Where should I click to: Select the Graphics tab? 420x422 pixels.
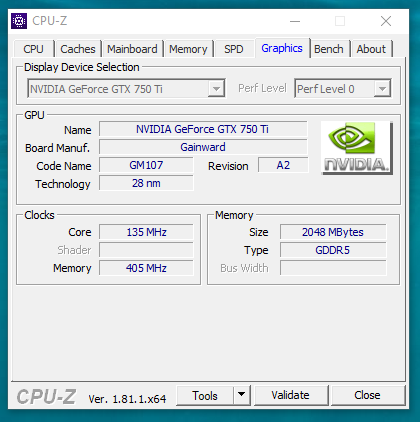[282, 48]
